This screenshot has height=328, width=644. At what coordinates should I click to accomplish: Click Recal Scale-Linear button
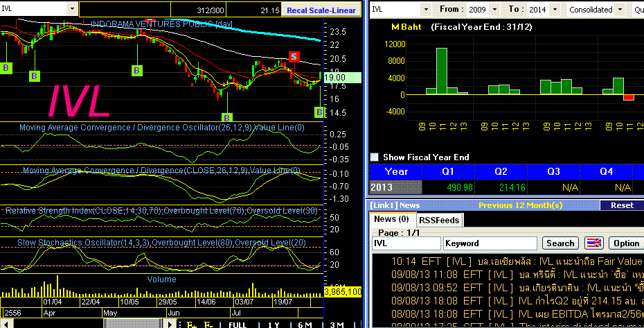pos(321,10)
